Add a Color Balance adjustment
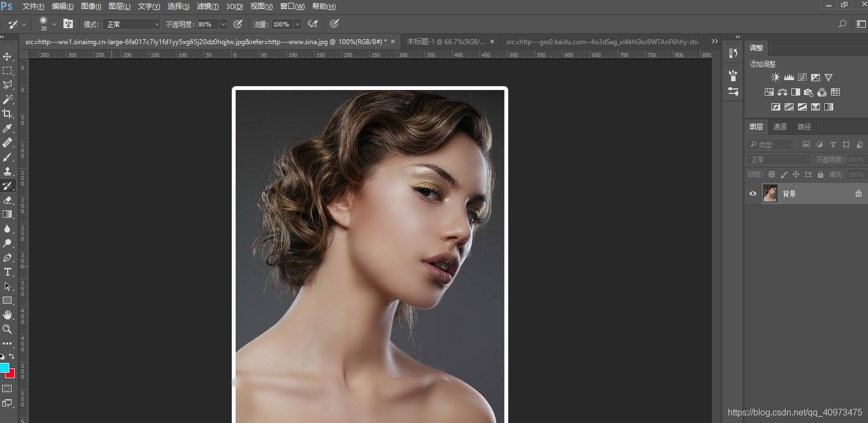Viewport: 868px width, 423px height. [782, 92]
